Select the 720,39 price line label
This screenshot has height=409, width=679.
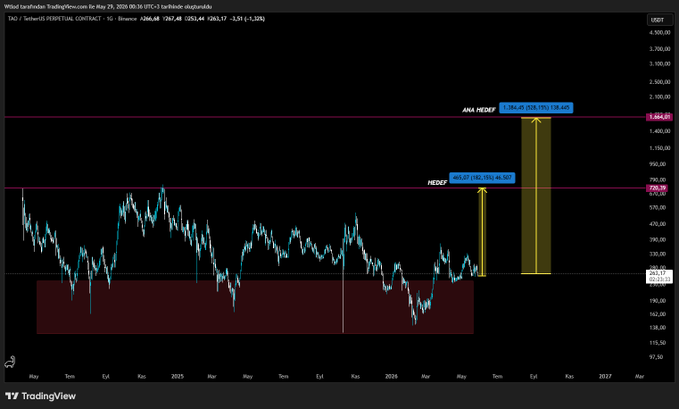(x=657, y=188)
